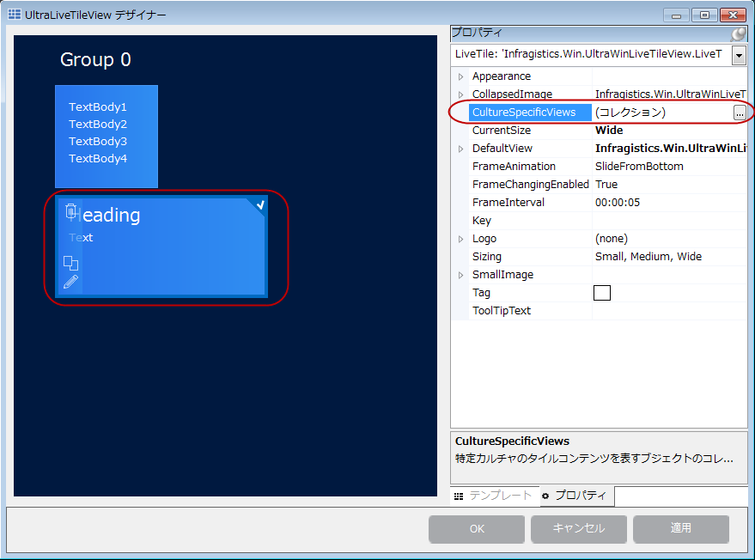Screen dimensions: 755x560
Task: Open the CultureSpecificViews collection editor via ellipsis
Action: 740,112
